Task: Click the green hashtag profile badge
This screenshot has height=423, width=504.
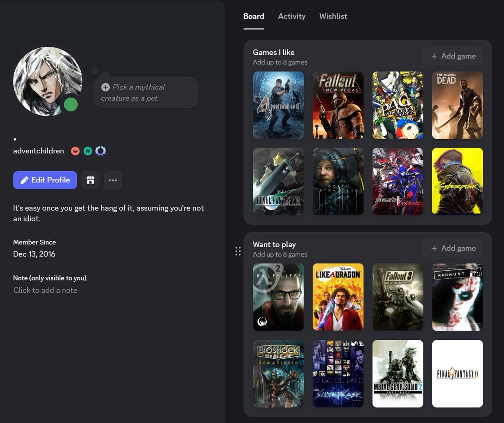Action: (x=88, y=151)
